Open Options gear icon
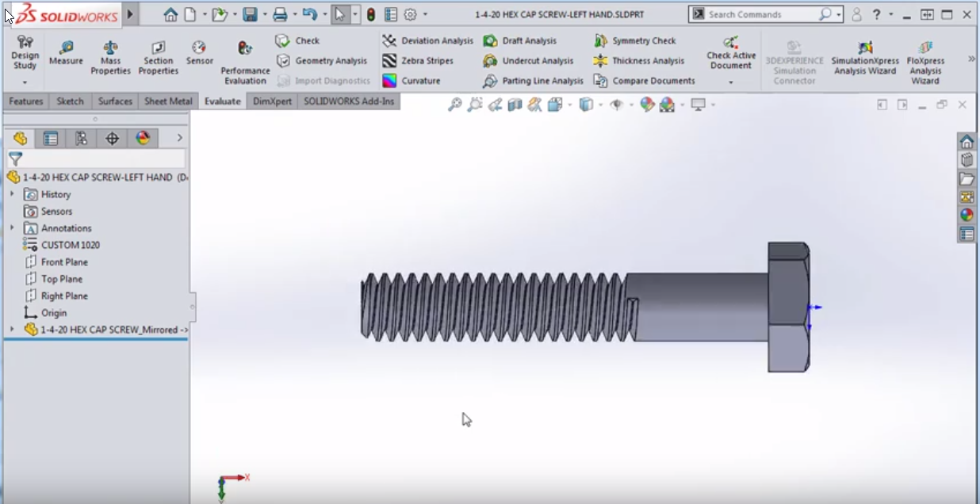Image resolution: width=980 pixels, height=504 pixels. pos(411,14)
